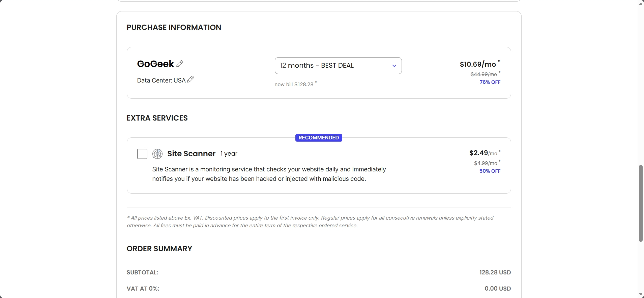644x298 pixels.
Task: Click the 'Data Center: USA' text
Action: tap(161, 80)
